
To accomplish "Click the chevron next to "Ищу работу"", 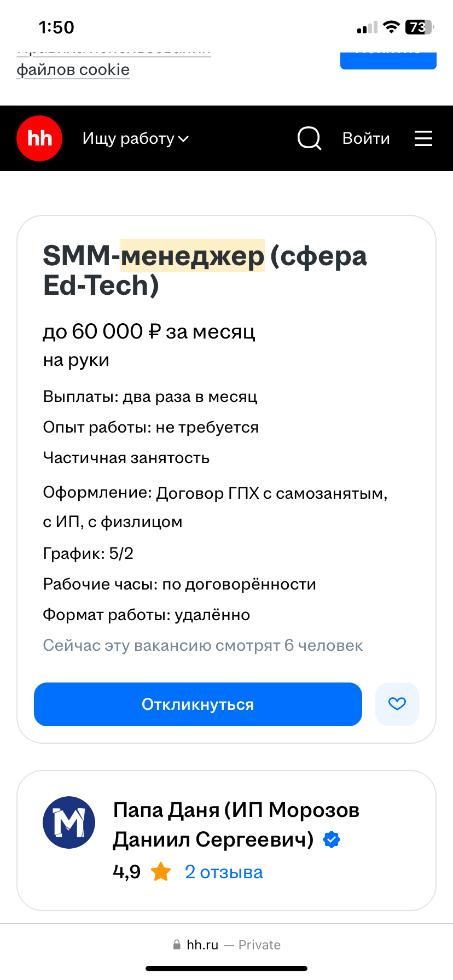I will 184,139.
